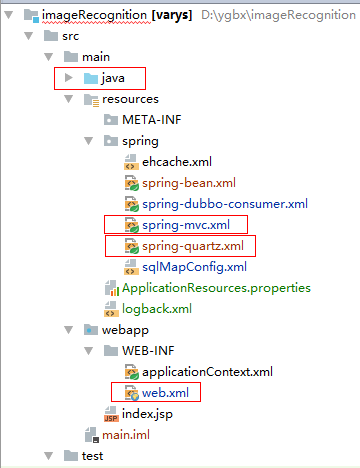Click the spring-dubbo-consumer.xml file icon
The width and height of the screenshot is (360, 468).
[x=132, y=204]
